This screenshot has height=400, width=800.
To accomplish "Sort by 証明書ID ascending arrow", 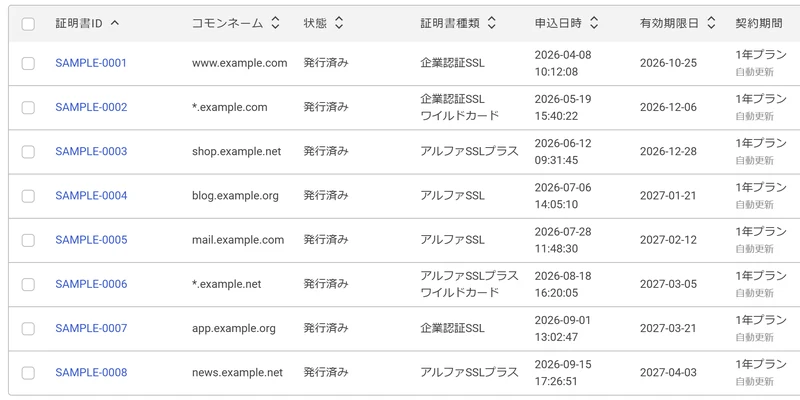I will pos(115,23).
